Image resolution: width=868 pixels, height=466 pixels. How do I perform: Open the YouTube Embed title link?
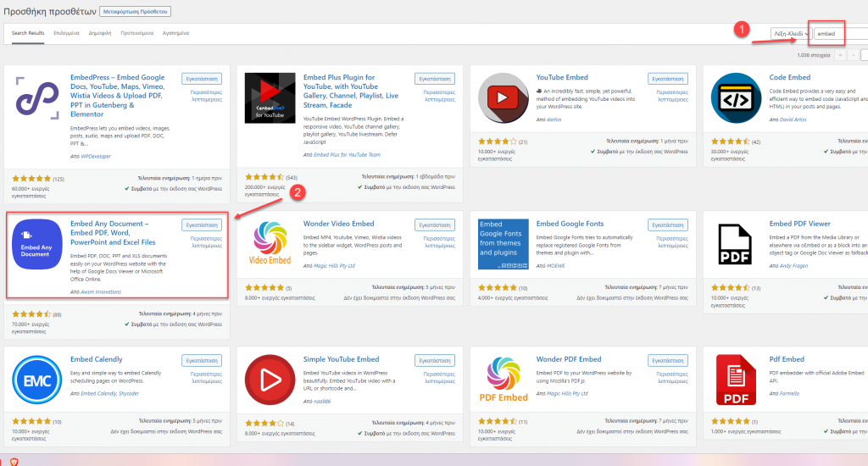562,77
